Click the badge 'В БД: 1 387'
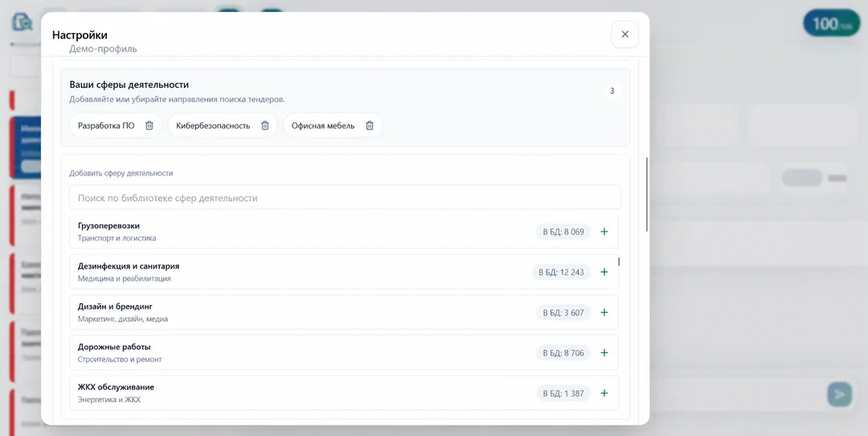The image size is (868, 436). [563, 393]
